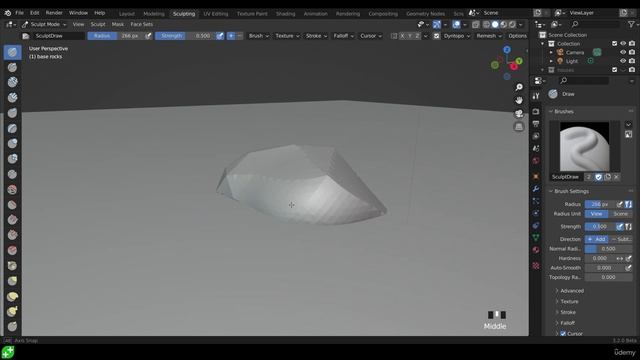Toggle radius pressure sensitivity in header

(x=148, y=36)
